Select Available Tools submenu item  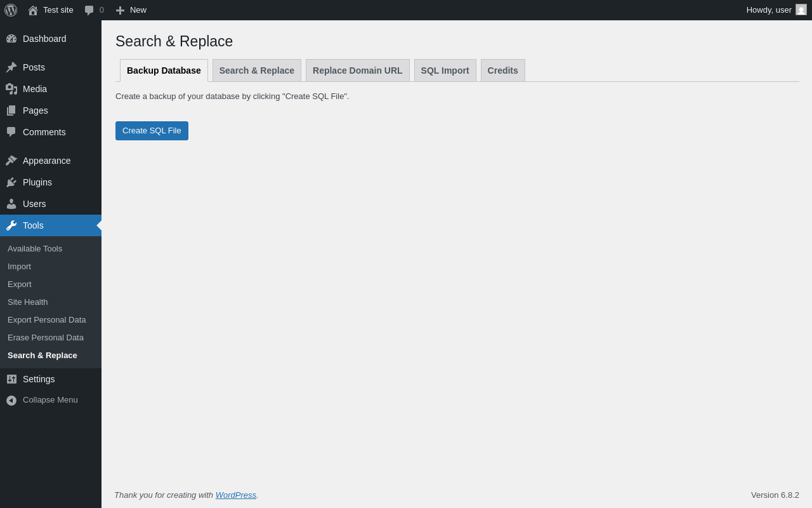pos(35,249)
